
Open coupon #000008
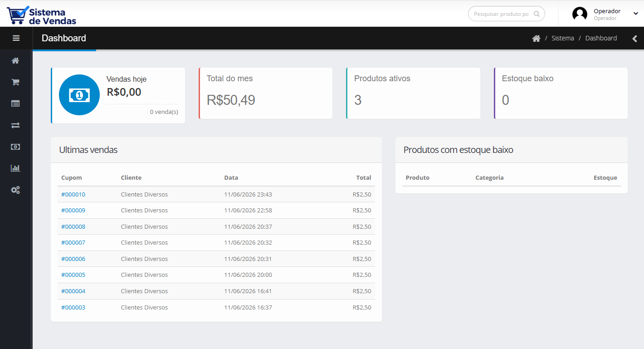(x=73, y=226)
